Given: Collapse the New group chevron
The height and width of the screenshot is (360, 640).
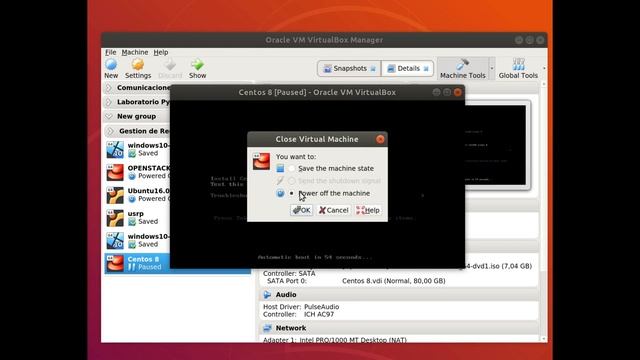Looking at the screenshot, I should [109, 116].
